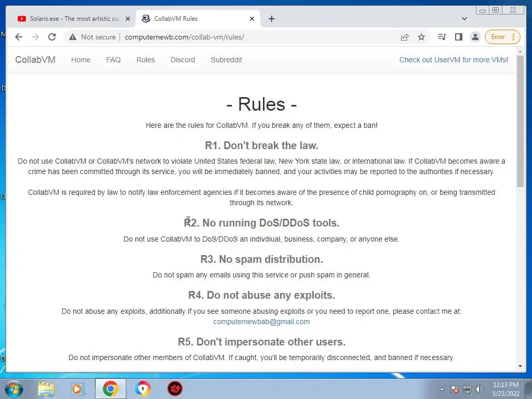The height and width of the screenshot is (399, 532).
Task: Click the Not secure warning icon
Action: tap(73, 37)
